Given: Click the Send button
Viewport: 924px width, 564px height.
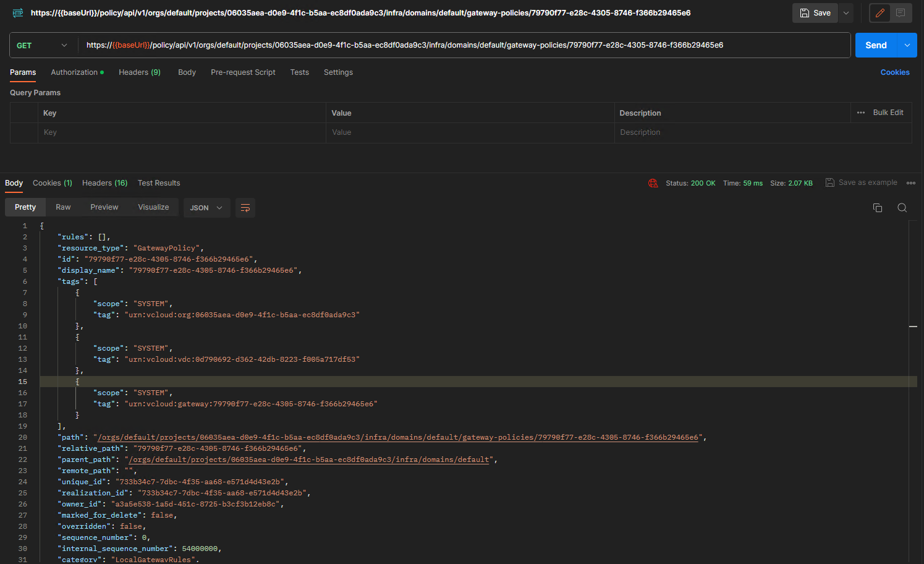Looking at the screenshot, I should [x=875, y=45].
